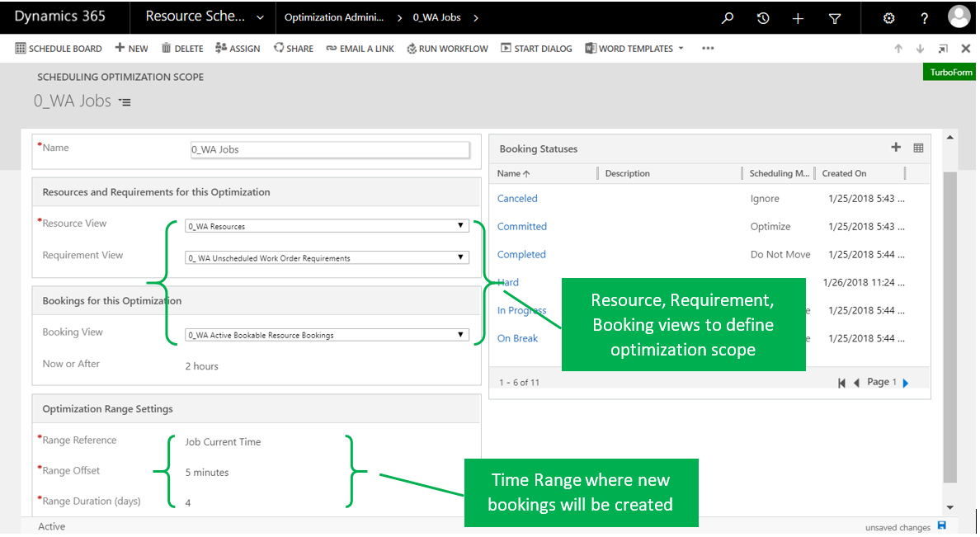Expand the Requirement View dropdown
The height and width of the screenshot is (537, 980).
point(460,257)
